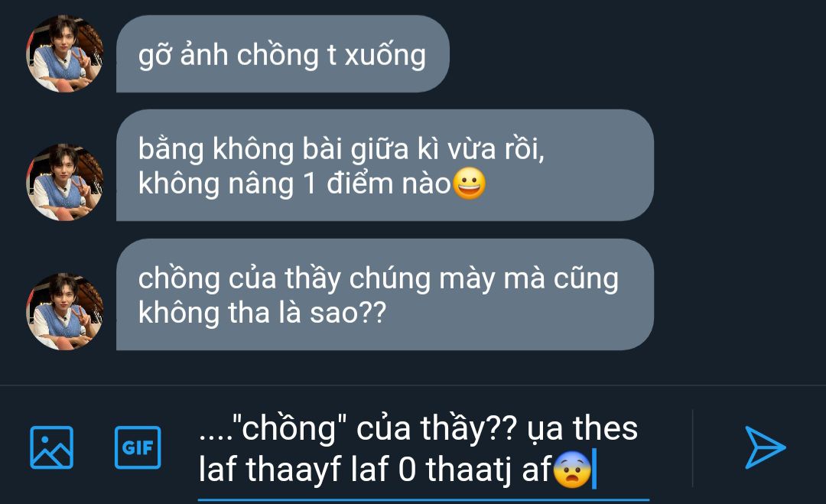
Task: Select the bubble ending 'không tha là sao??'
Action: 385,294
